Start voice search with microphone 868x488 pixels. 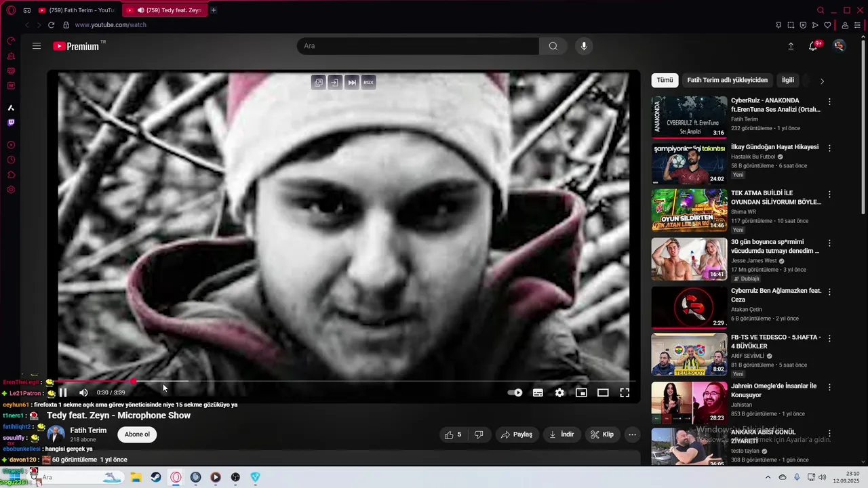click(x=584, y=46)
